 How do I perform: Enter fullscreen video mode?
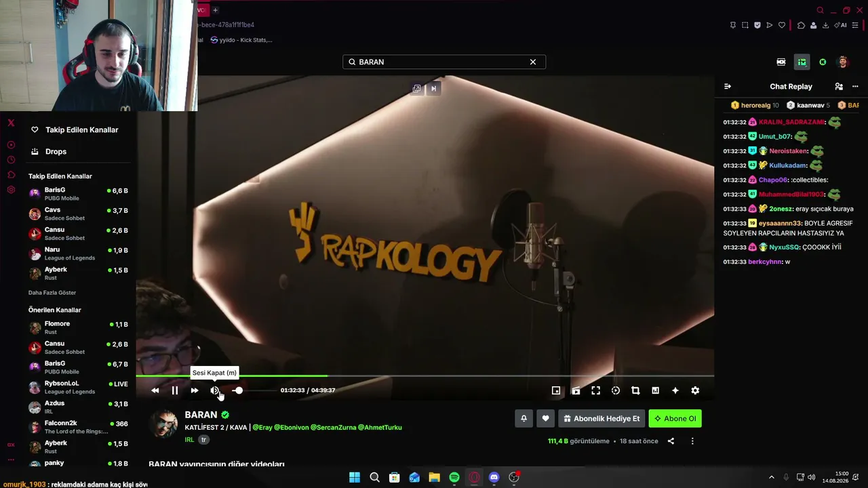pos(595,390)
